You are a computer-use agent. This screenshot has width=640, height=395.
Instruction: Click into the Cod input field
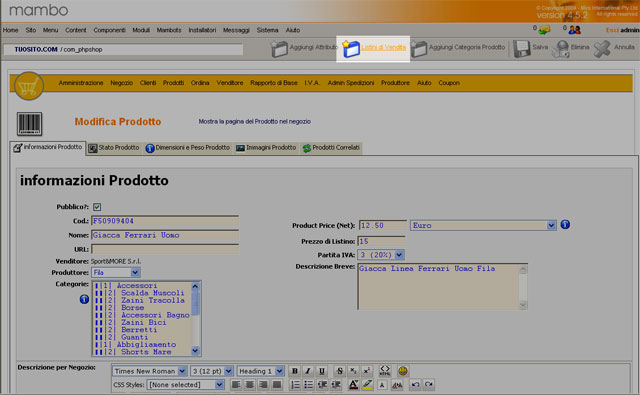point(165,221)
